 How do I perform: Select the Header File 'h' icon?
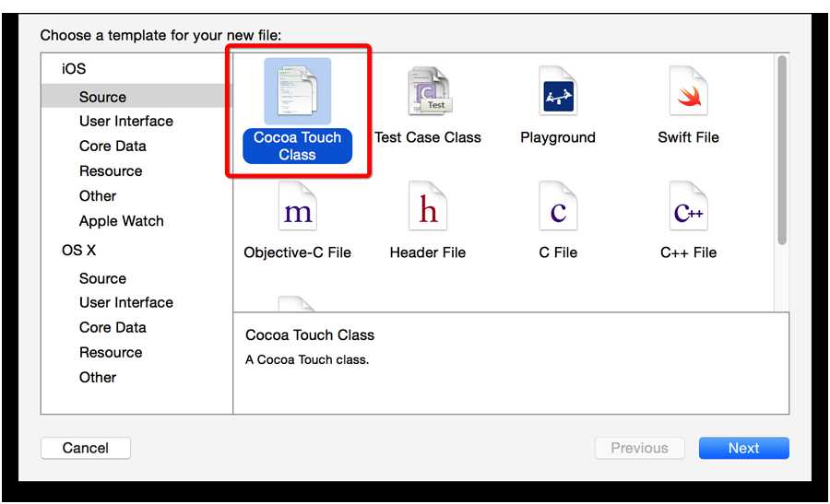click(x=428, y=206)
